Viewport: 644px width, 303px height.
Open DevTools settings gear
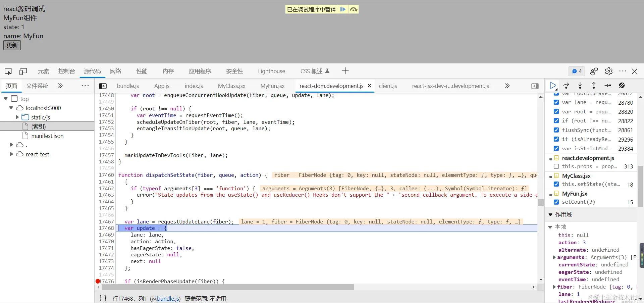(x=609, y=71)
